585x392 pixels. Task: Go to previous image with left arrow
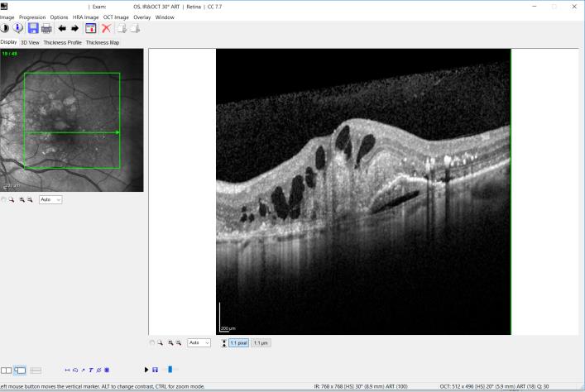[x=62, y=28]
